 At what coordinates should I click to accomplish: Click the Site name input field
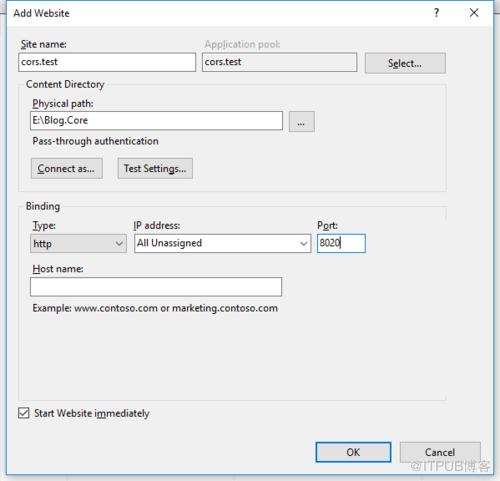point(107,62)
